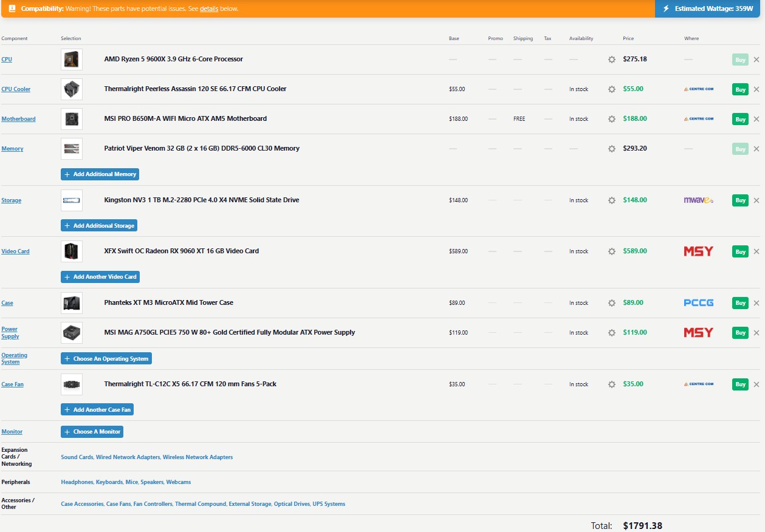Browse Sound Cards link

tap(77, 457)
